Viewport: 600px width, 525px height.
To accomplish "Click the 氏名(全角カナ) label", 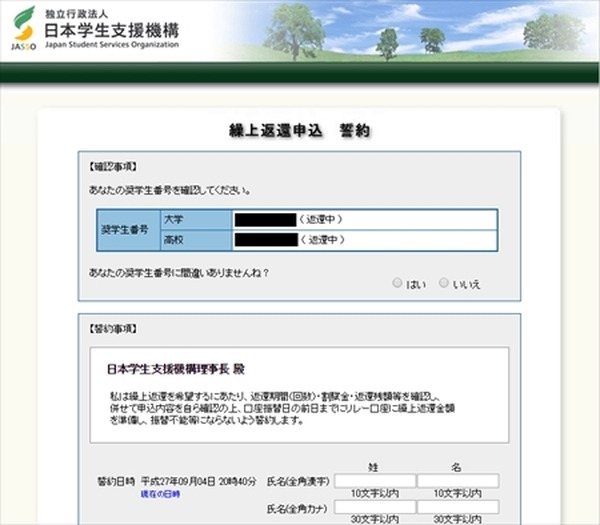I will [297, 509].
